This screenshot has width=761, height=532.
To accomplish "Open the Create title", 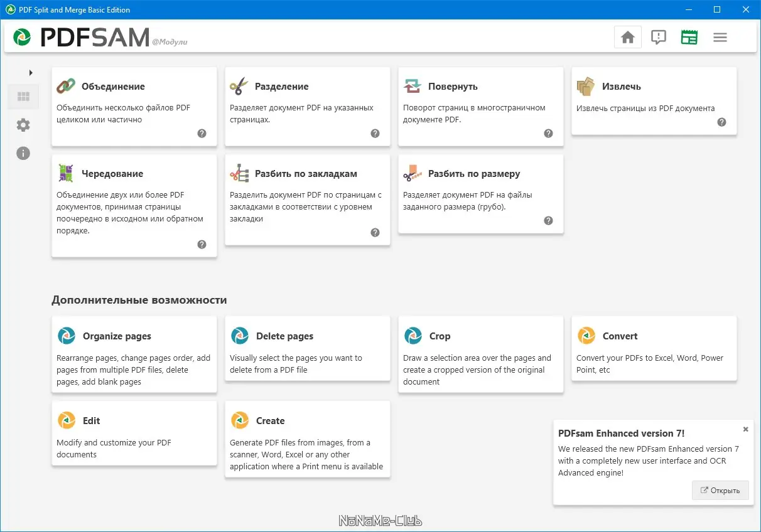I will point(270,421).
